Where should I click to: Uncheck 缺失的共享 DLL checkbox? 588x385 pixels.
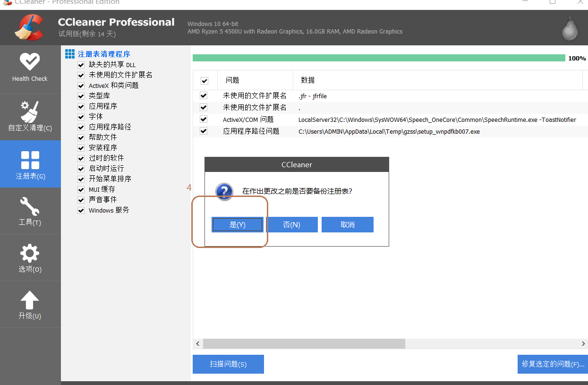pyautogui.click(x=81, y=65)
